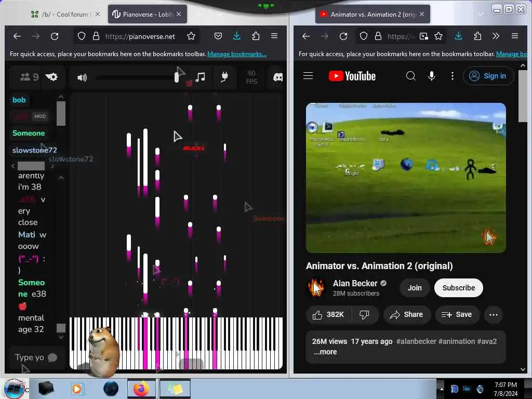Screen dimensions: 532x399
Task: Bookmark the YouTube page with star
Action: tap(438, 36)
